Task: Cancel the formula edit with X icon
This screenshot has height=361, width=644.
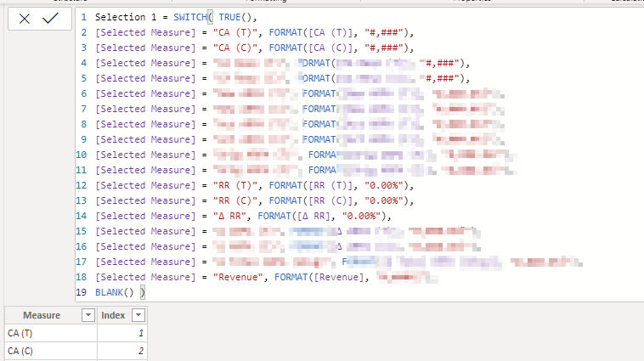Action: [x=25, y=19]
